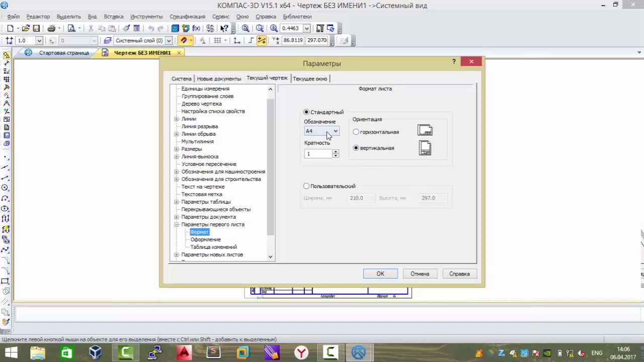This screenshot has width=644, height=362.
Task: Click the context help arrow-question icon
Action: pyautogui.click(x=224, y=29)
